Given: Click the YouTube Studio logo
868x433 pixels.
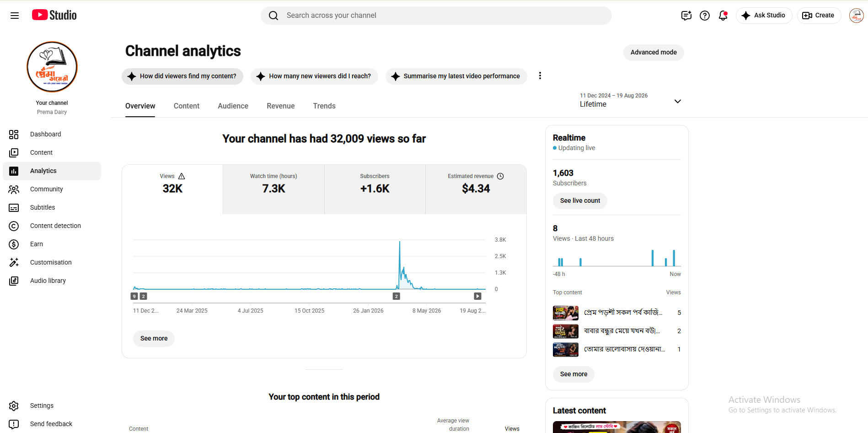Looking at the screenshot, I should coord(54,15).
